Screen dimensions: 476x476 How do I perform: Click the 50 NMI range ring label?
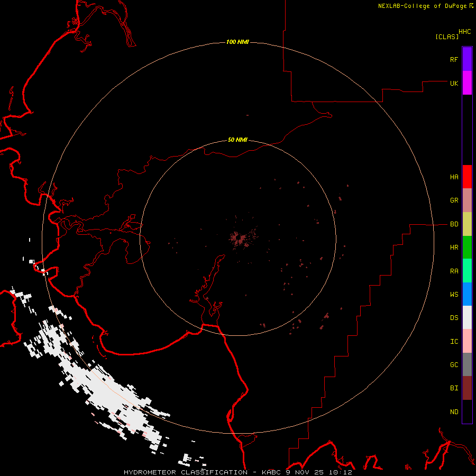[x=237, y=140]
